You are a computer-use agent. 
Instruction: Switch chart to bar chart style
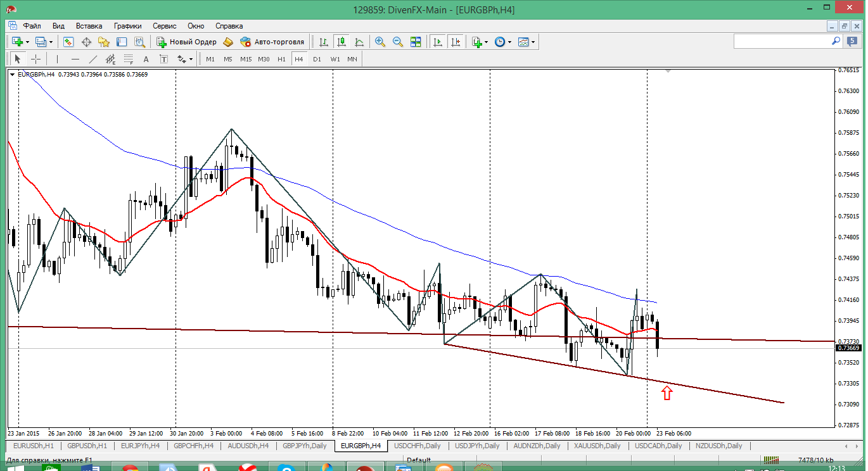pyautogui.click(x=324, y=42)
